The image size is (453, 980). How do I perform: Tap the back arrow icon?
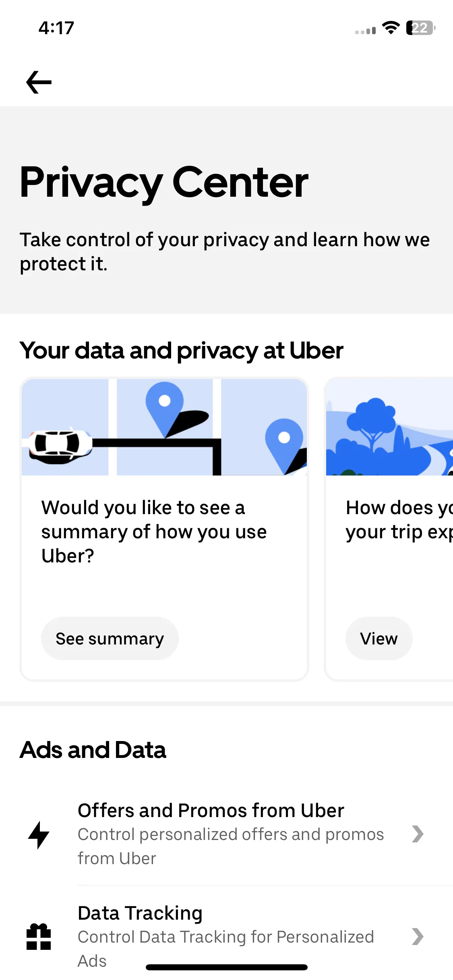39,82
